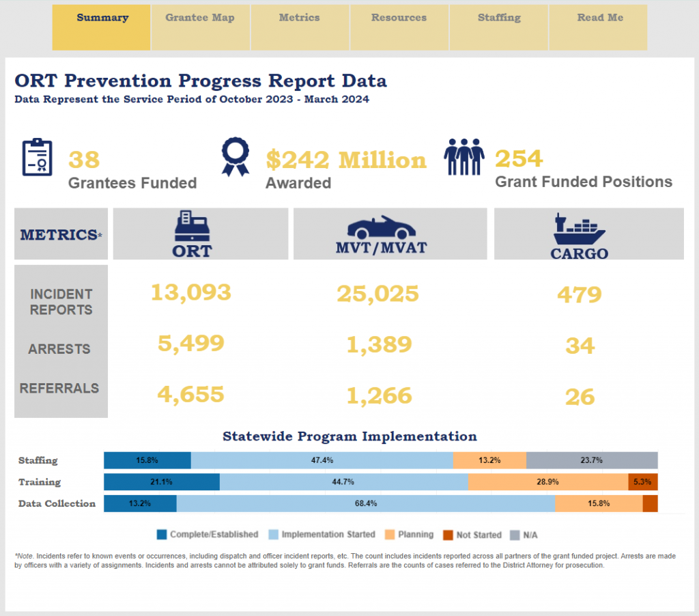Click the Complete/Established legend swatch
Image resolution: width=699 pixels, height=616 pixels.
(162, 535)
